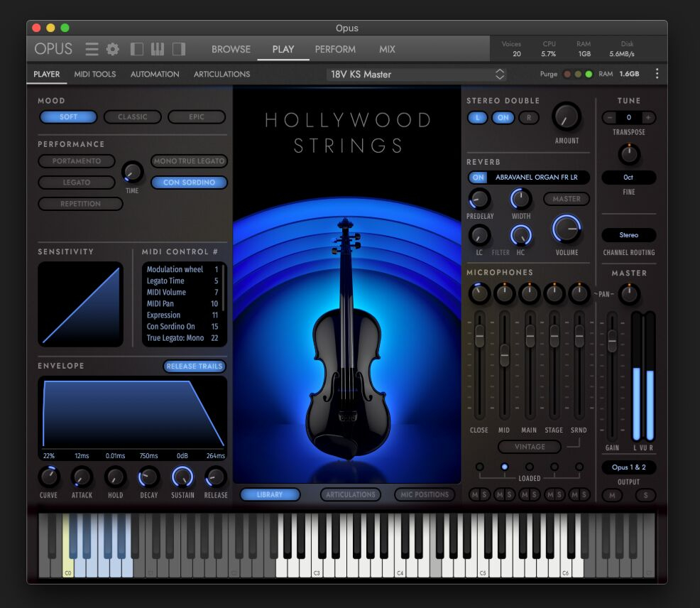
Task: Disable the Con Sordino performance toggle
Action: pos(189,183)
